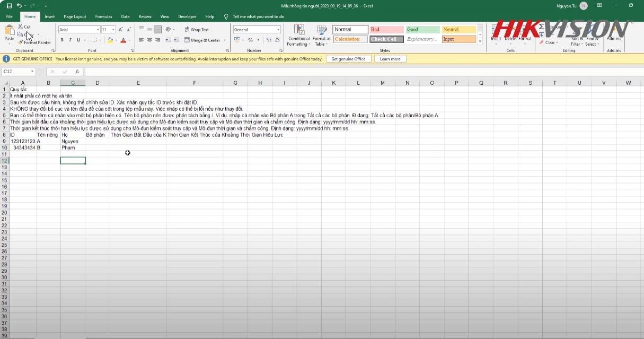Open the Arial font name dropdown

pos(98,30)
